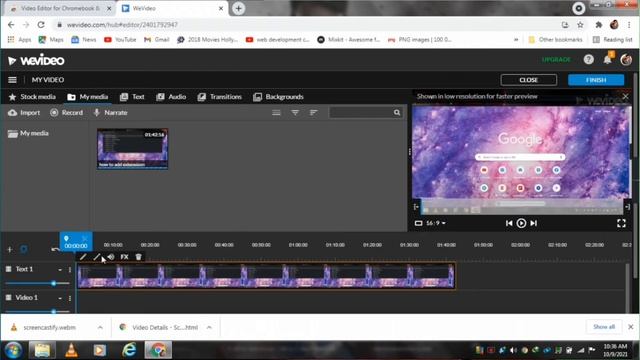The width and height of the screenshot is (640, 360).
Task: Click the playhead marker at 00:00:00
Action: [x=76, y=242]
